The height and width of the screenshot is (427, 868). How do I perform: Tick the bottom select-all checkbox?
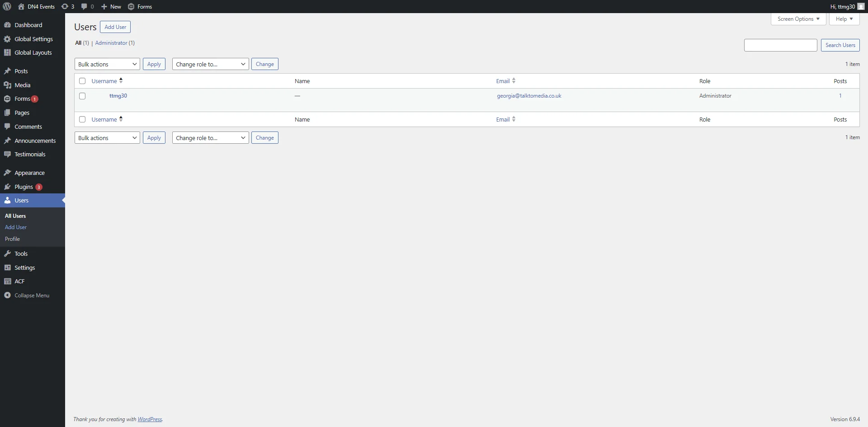pyautogui.click(x=82, y=119)
